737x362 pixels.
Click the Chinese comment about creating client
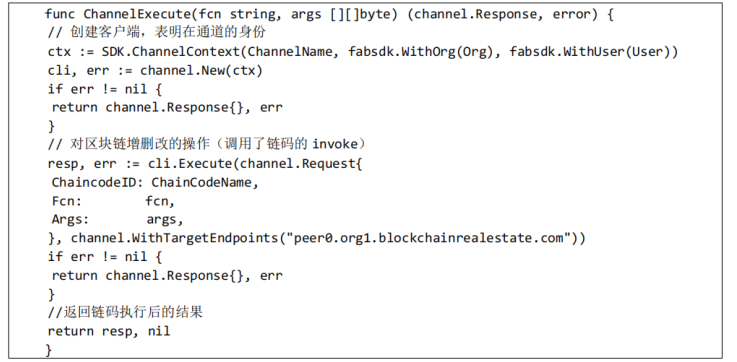[157, 32]
